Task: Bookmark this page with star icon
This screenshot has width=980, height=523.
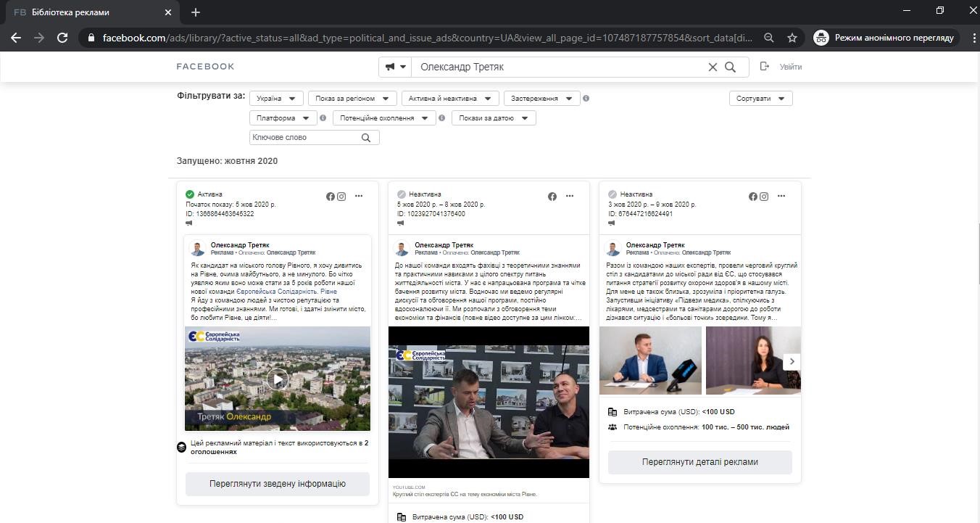Action: click(x=792, y=38)
